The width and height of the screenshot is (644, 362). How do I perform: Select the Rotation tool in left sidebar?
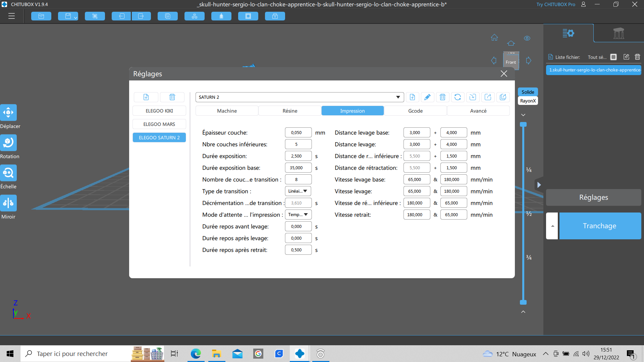(8, 143)
